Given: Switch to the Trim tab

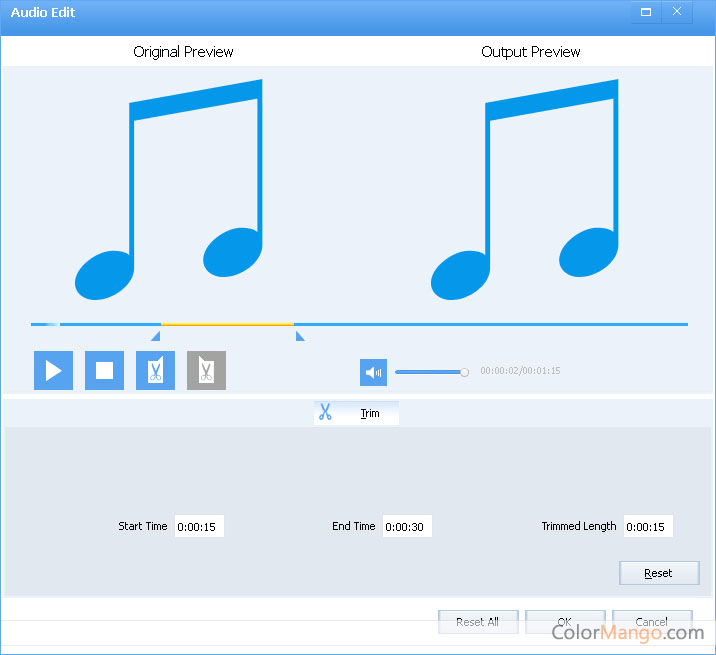Looking at the screenshot, I should [369, 413].
